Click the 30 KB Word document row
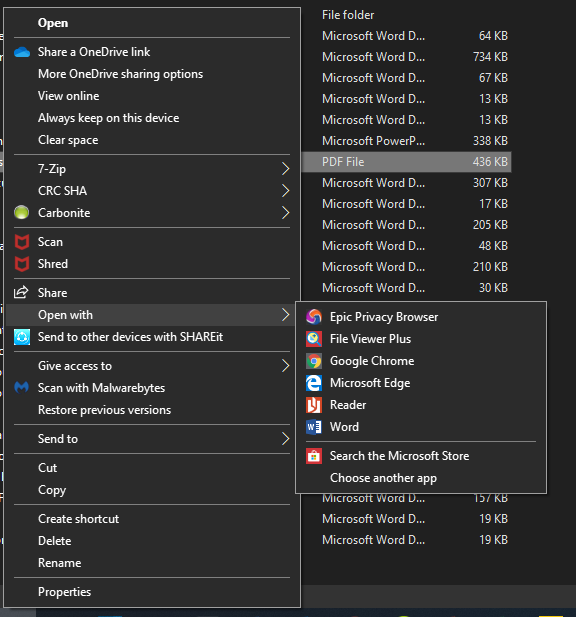 coord(407,288)
